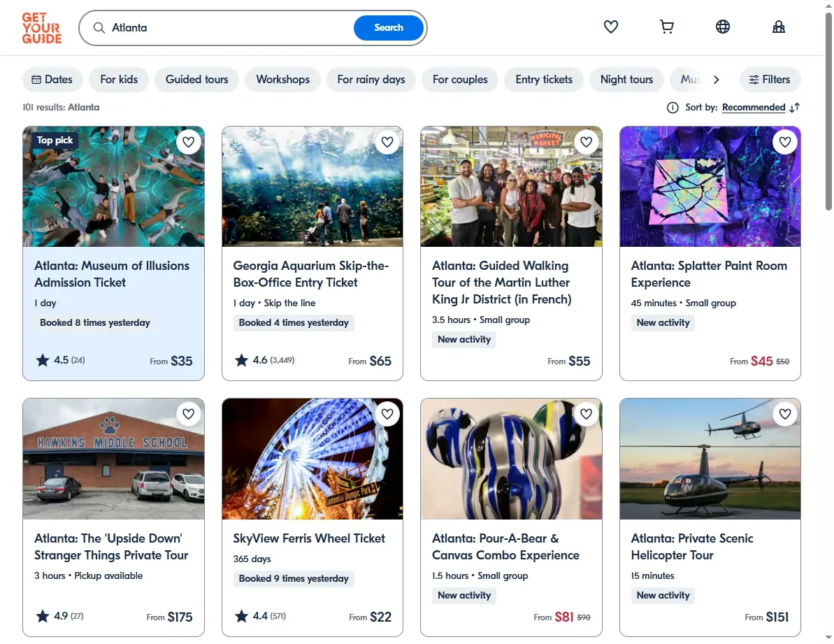Open SkyView Ferris Wheel Ticket title

[x=309, y=538]
